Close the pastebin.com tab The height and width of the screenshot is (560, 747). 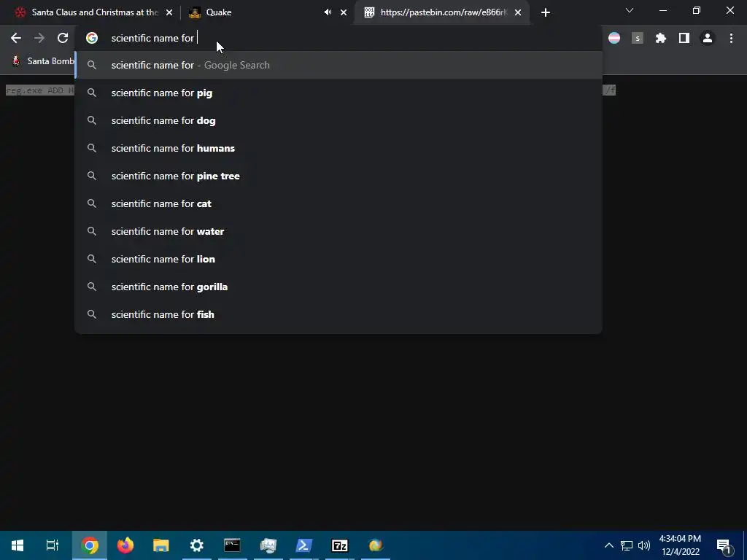518,12
